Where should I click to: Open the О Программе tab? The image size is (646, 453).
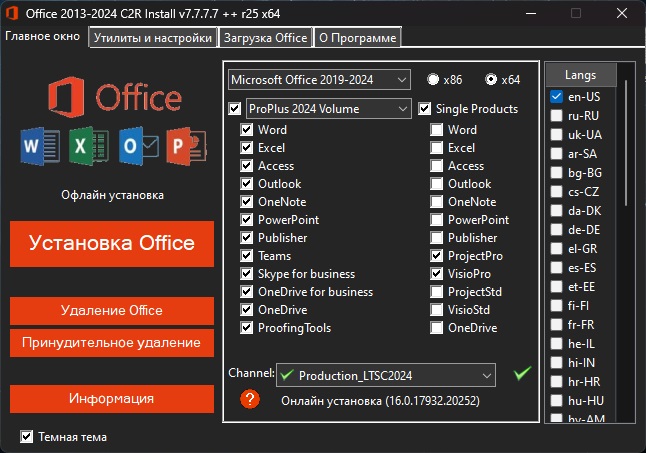pos(358,38)
